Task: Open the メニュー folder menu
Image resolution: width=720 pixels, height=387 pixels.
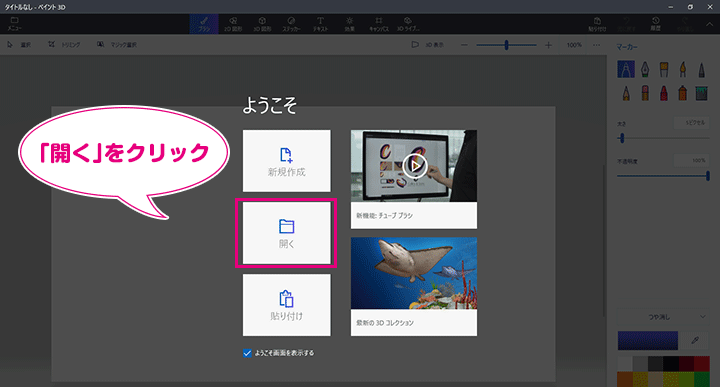Action: tap(14, 24)
